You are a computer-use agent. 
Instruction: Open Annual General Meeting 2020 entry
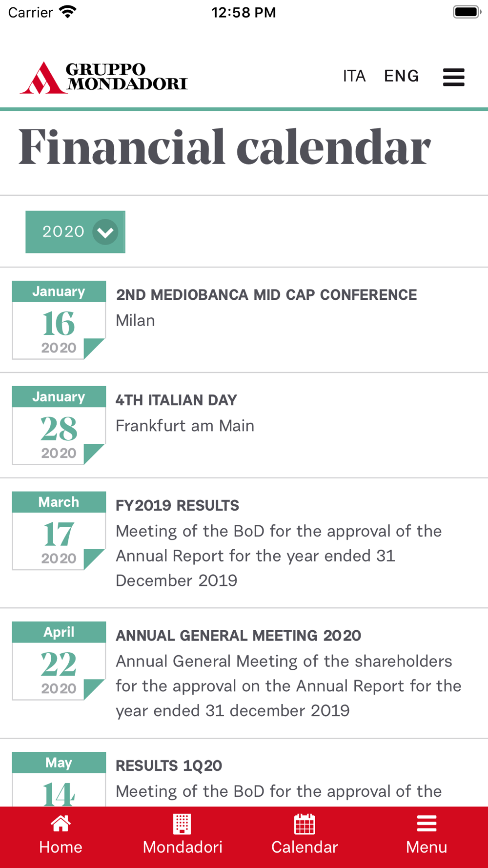(x=238, y=636)
